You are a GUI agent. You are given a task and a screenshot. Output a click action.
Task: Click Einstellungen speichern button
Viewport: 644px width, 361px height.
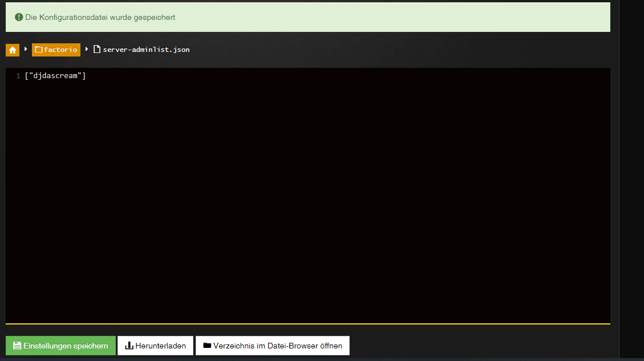click(x=61, y=346)
